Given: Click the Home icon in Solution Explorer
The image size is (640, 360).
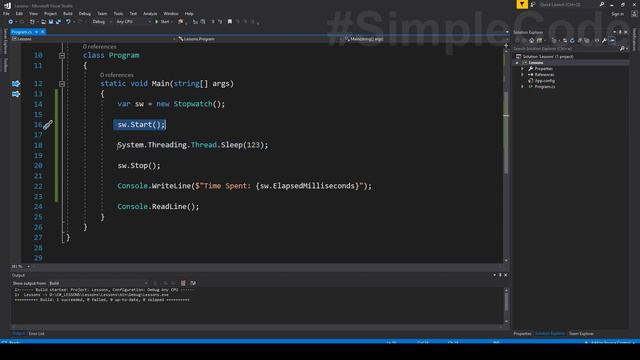Looking at the screenshot, I should (x=531, y=40).
